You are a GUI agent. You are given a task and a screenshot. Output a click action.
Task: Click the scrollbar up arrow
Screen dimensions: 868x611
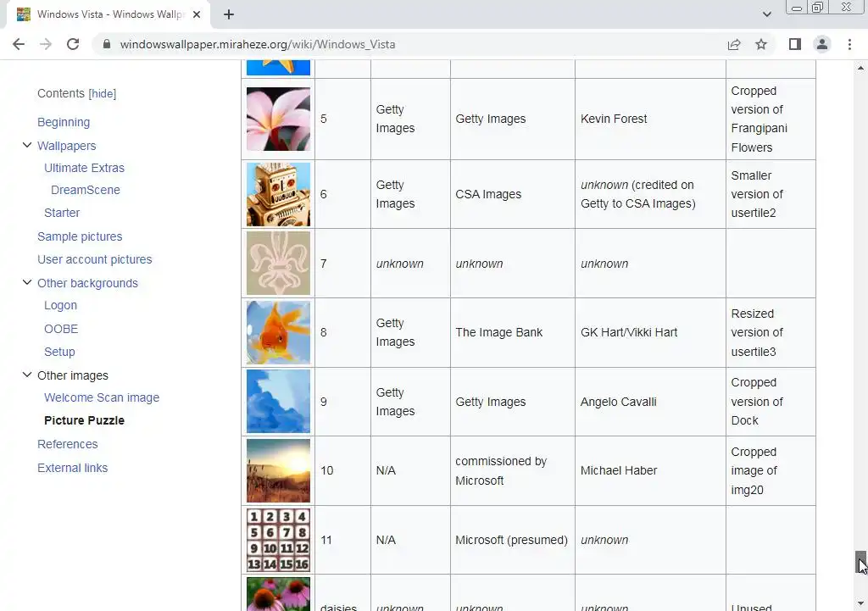click(860, 68)
